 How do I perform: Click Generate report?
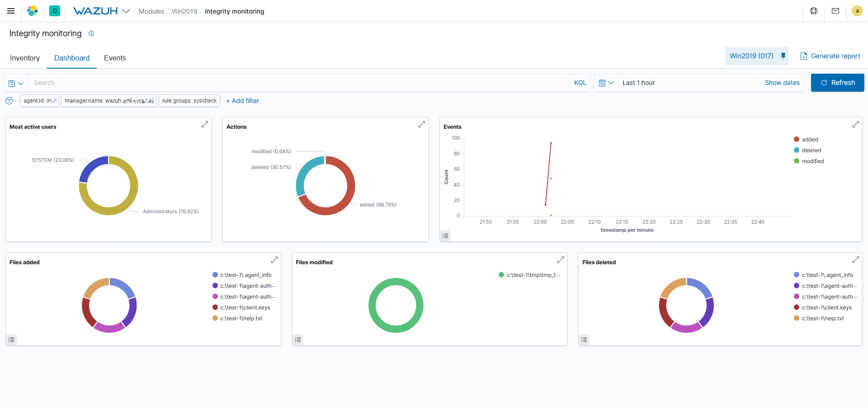coord(830,56)
